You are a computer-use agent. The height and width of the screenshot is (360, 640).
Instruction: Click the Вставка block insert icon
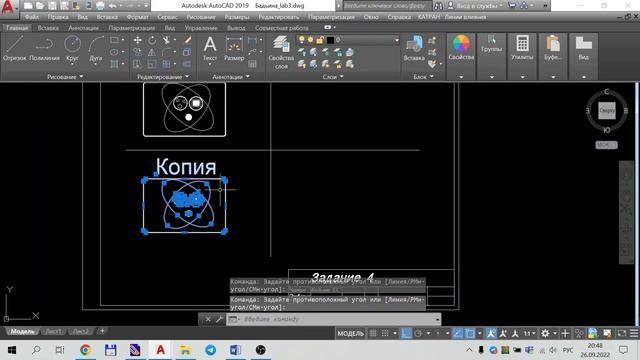[414, 48]
